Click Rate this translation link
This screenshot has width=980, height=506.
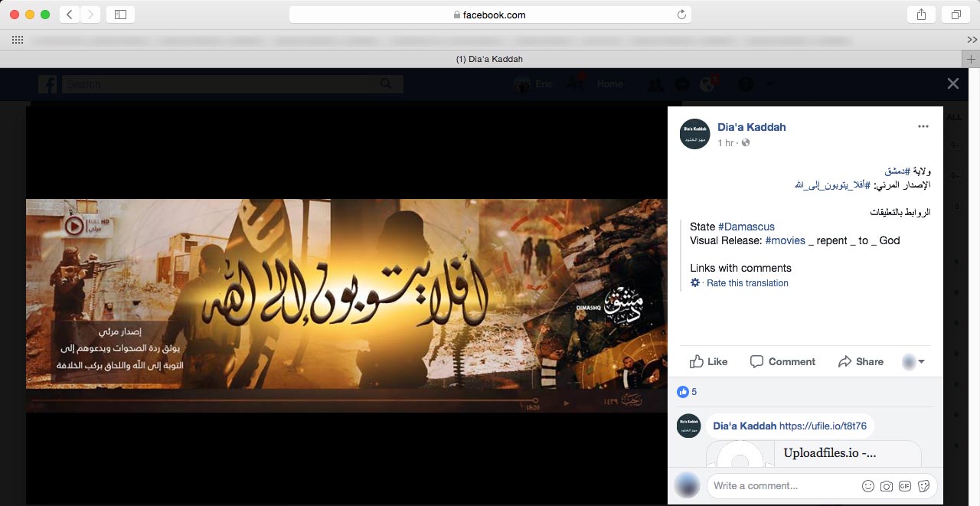747,283
